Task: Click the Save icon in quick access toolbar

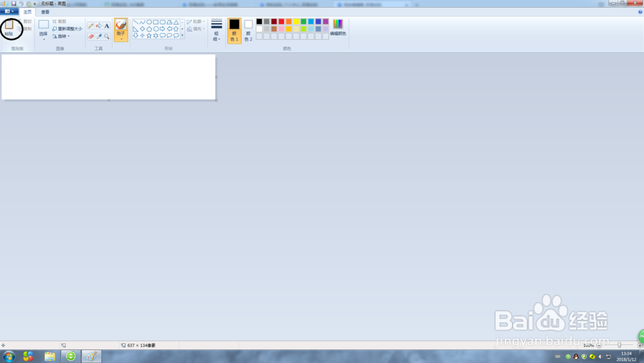Action: [x=14, y=3]
